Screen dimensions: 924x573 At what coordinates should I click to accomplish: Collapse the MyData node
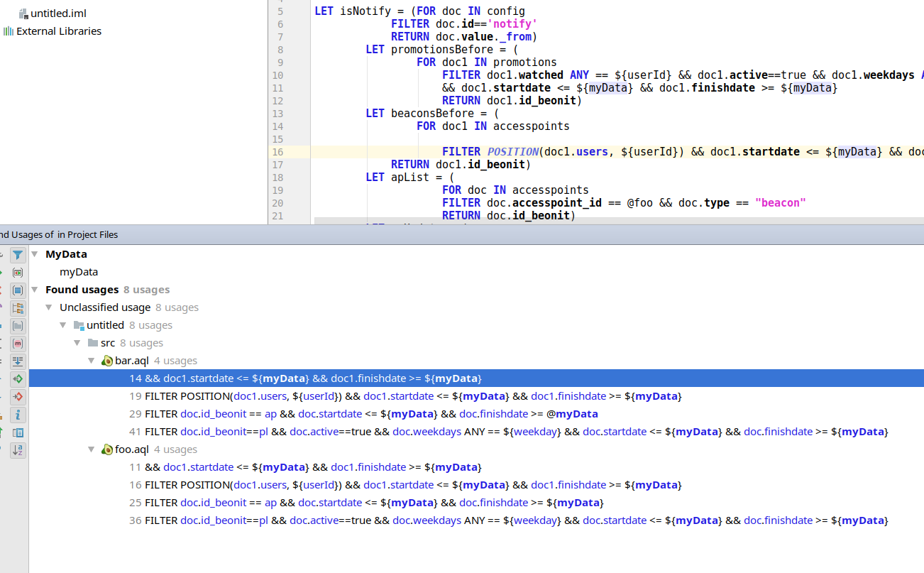tap(35, 254)
